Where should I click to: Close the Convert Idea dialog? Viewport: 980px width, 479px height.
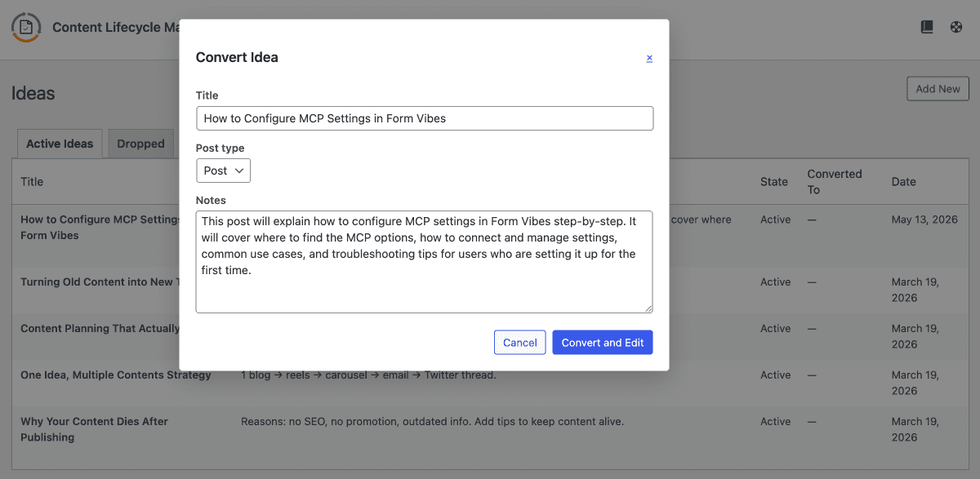click(x=649, y=58)
